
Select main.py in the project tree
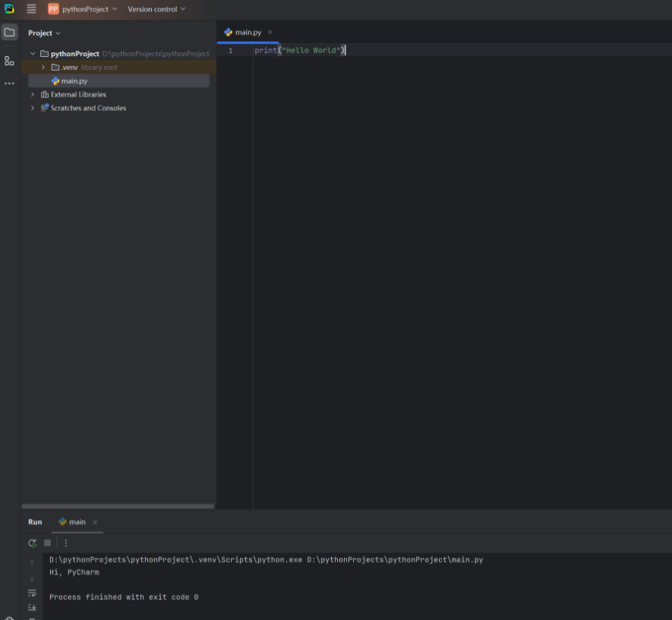(x=118, y=81)
